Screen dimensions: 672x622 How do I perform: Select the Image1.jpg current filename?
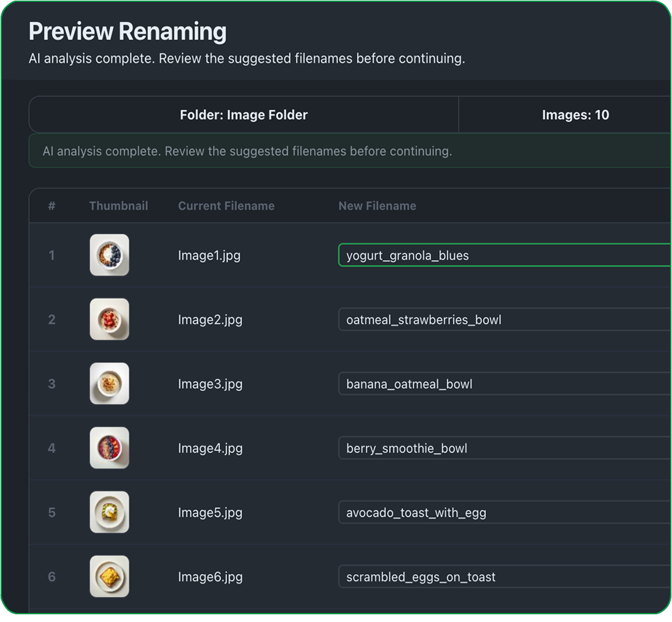pyautogui.click(x=209, y=256)
